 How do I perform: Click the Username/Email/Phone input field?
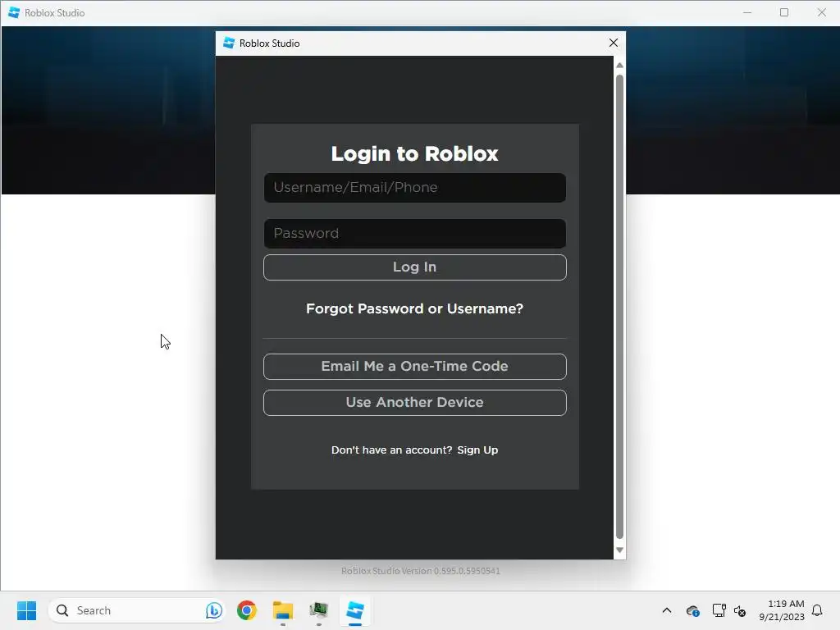(x=414, y=188)
